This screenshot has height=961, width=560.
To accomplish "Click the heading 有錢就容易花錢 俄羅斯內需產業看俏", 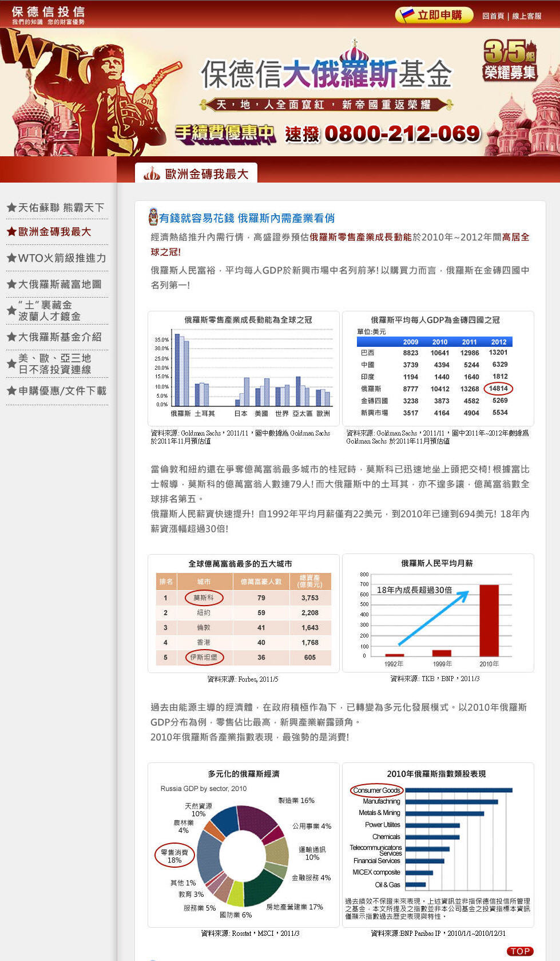I will (x=247, y=218).
